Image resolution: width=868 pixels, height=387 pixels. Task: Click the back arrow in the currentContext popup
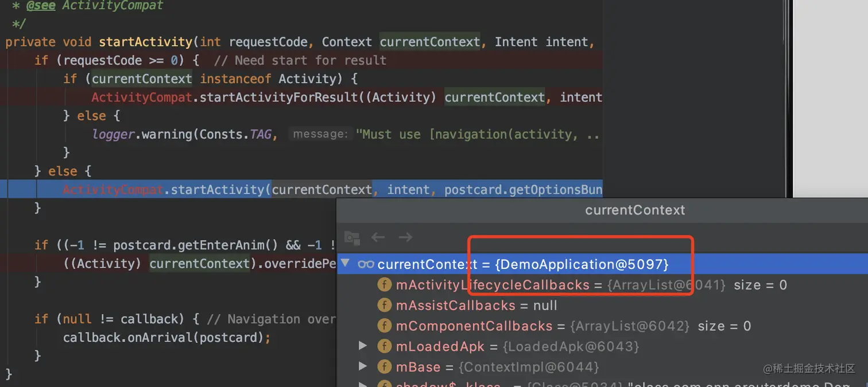tap(378, 237)
